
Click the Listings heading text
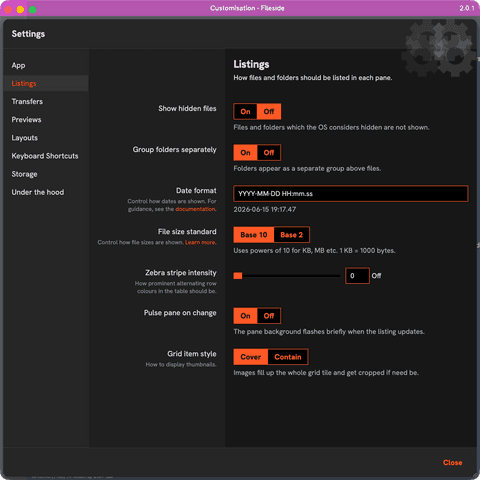coord(251,64)
